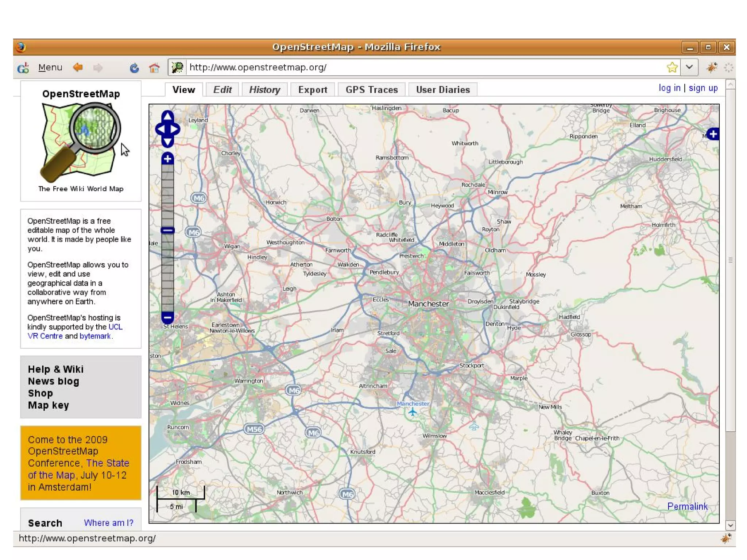This screenshot has width=747, height=560.
Task: Expand the layer switcher plus button
Action: tap(713, 134)
